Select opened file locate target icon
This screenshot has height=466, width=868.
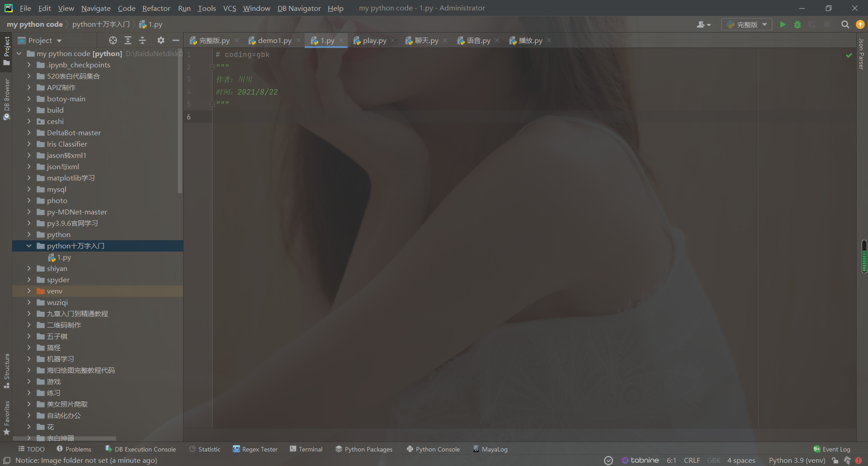click(113, 40)
